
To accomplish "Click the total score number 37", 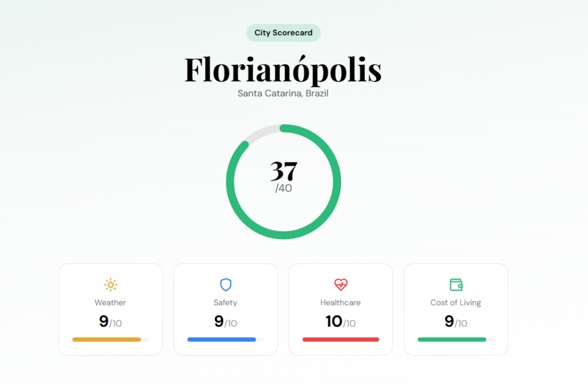I will tap(284, 170).
